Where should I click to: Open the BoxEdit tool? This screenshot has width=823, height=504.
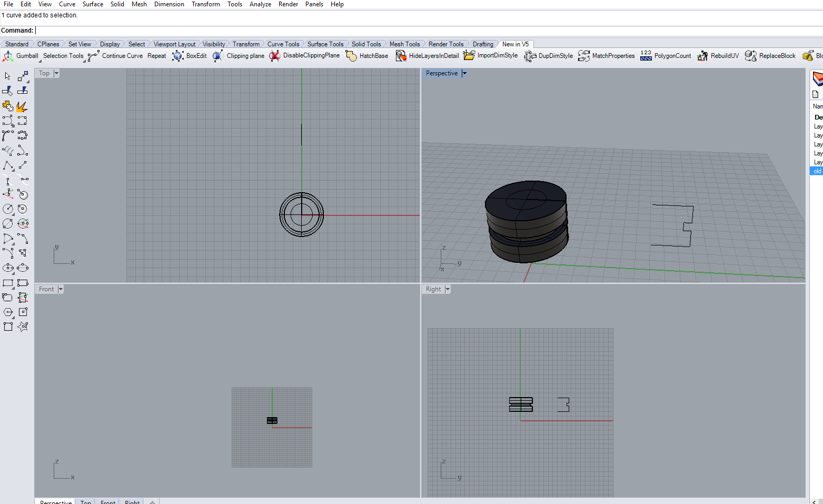(x=189, y=56)
